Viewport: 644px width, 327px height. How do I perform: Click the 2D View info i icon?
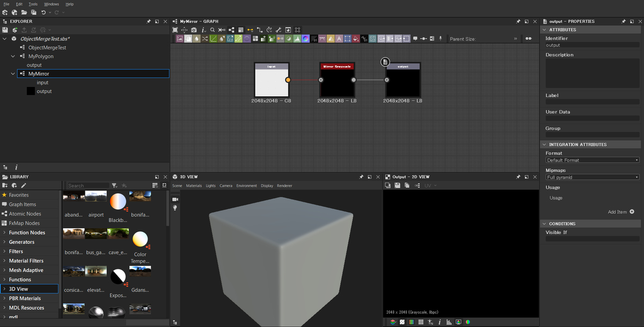(440, 322)
